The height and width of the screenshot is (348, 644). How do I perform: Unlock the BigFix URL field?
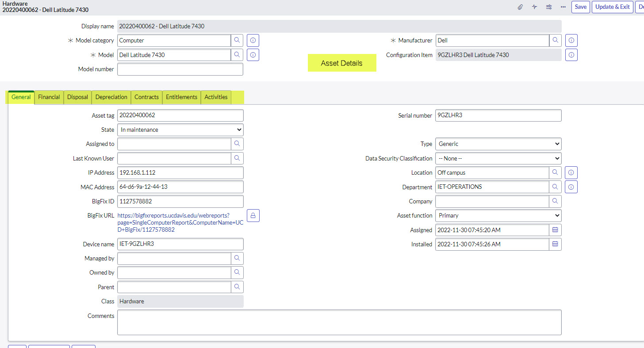coord(253,215)
